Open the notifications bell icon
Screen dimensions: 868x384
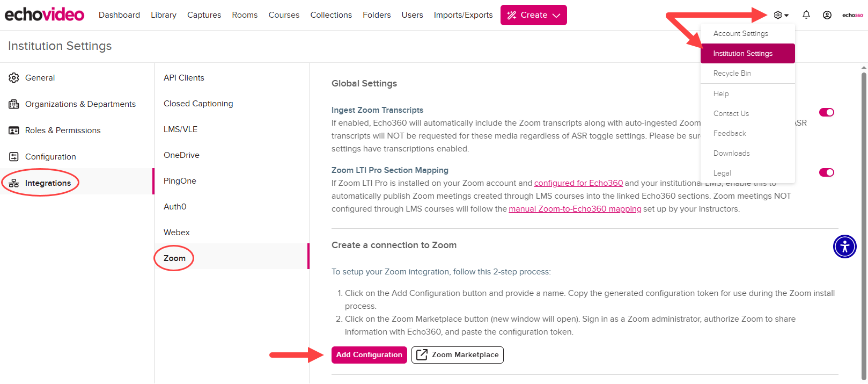point(806,15)
